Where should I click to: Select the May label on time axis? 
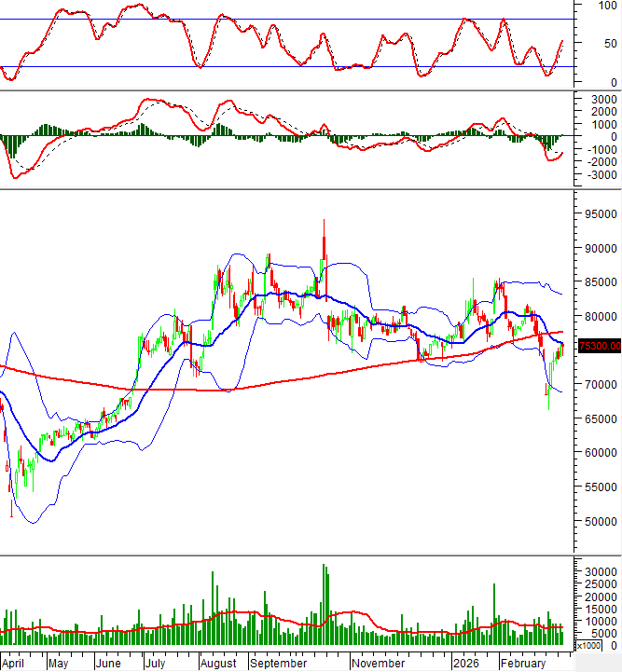58,664
